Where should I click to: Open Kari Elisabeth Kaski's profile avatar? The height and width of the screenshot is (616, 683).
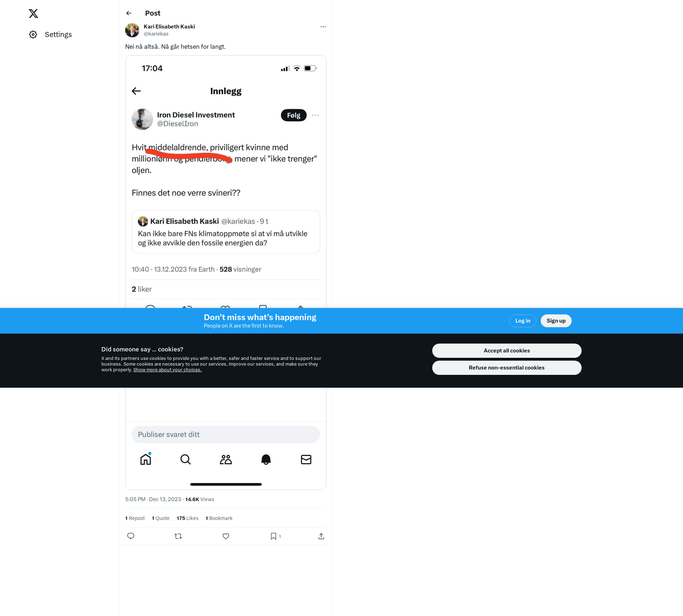132,30
